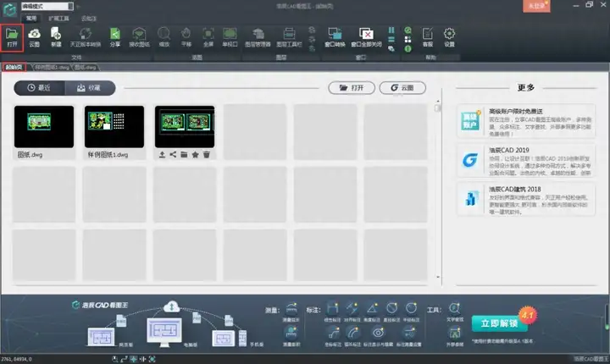Viewport: 610px width, 364px height.
Task: Click the share icon under third thumbnail
Action: (173, 155)
